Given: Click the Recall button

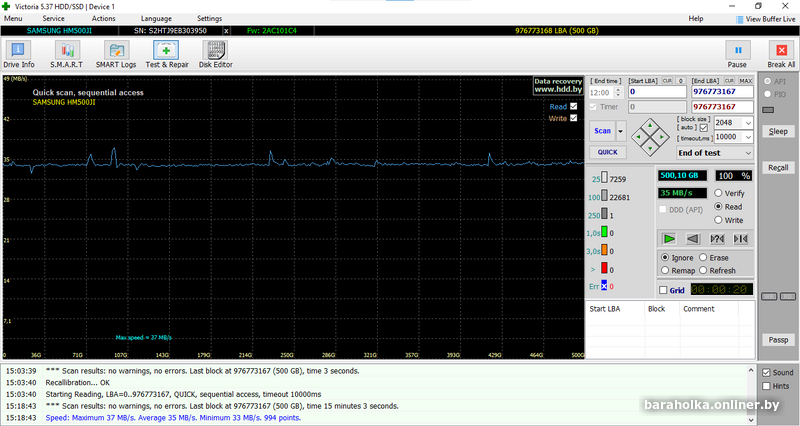Looking at the screenshot, I should (x=778, y=168).
